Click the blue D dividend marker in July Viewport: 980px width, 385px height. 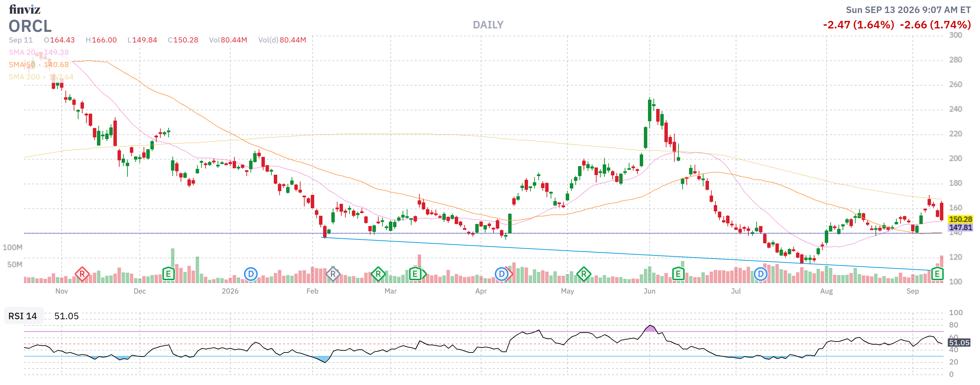(760, 274)
